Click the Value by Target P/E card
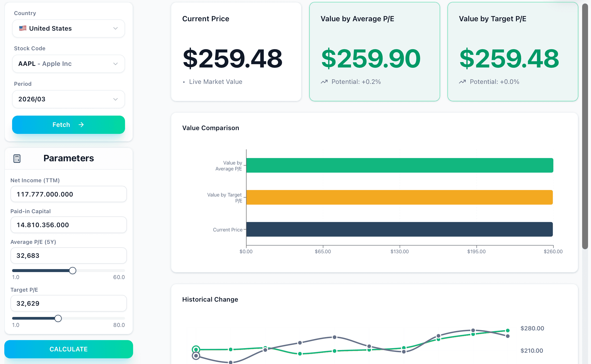 point(513,52)
